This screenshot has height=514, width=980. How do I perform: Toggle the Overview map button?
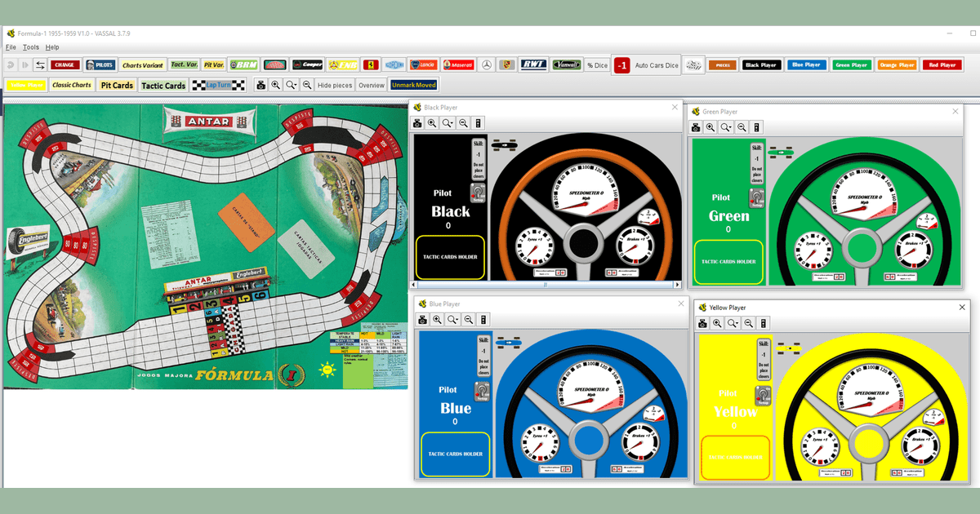[371, 85]
